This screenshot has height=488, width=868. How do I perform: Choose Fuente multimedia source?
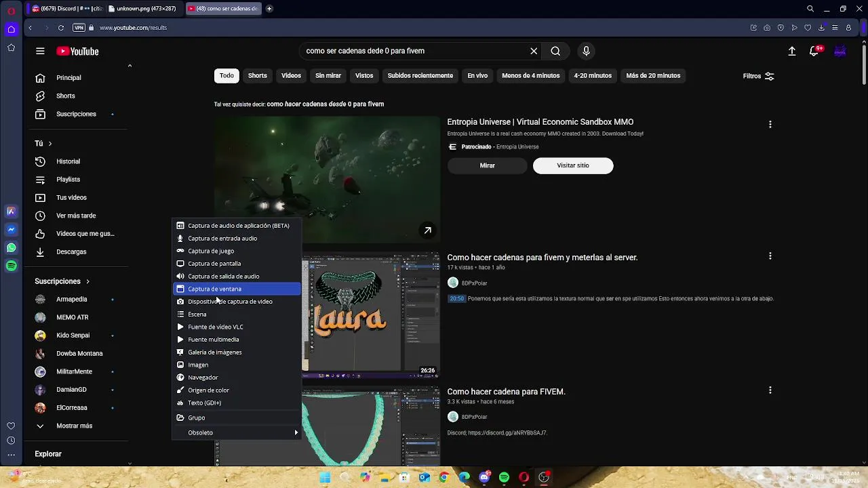pyautogui.click(x=237, y=340)
